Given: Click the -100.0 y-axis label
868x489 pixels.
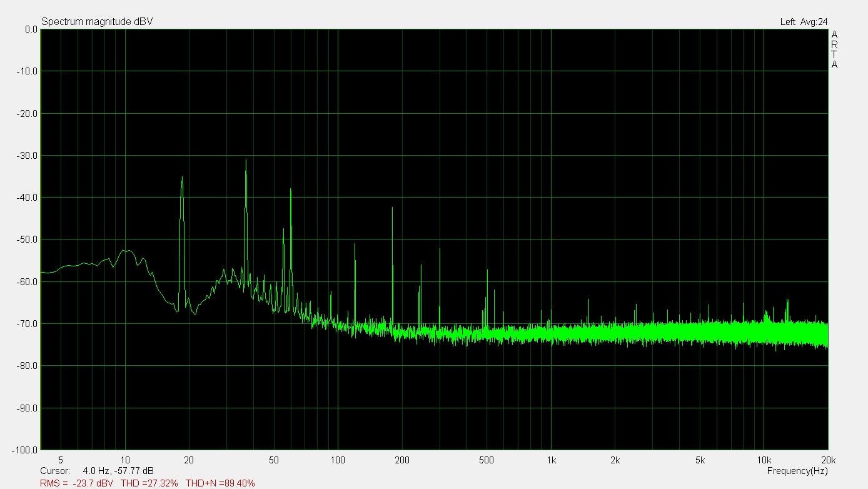Looking at the screenshot, I should point(26,450).
